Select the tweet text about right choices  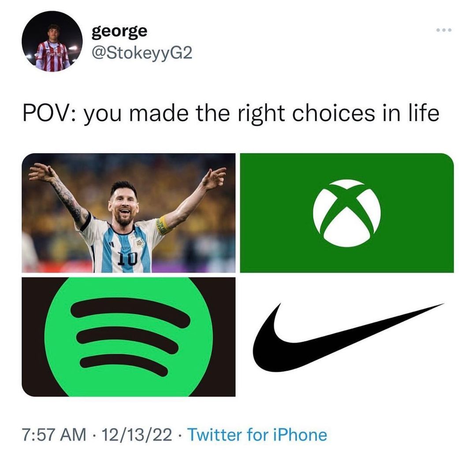(231, 114)
